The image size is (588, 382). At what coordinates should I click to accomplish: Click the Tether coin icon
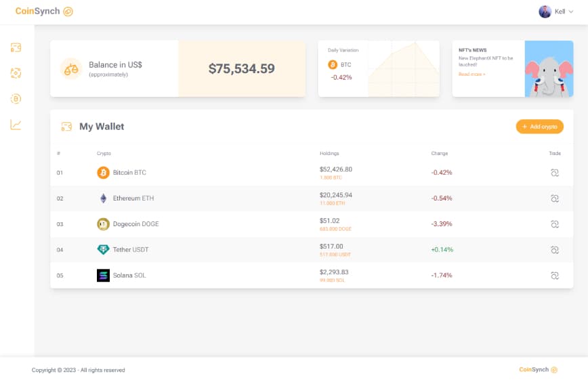[x=103, y=249]
